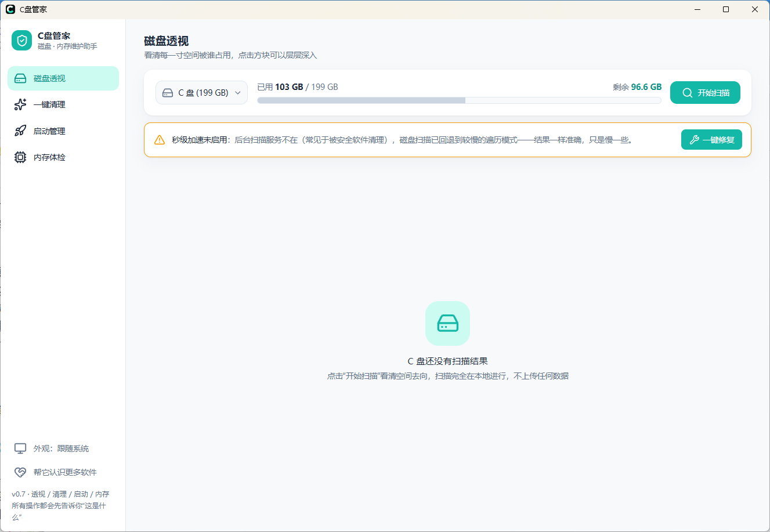Click the 一键修复 button
Viewport: 770px width, 532px height.
tap(711, 140)
